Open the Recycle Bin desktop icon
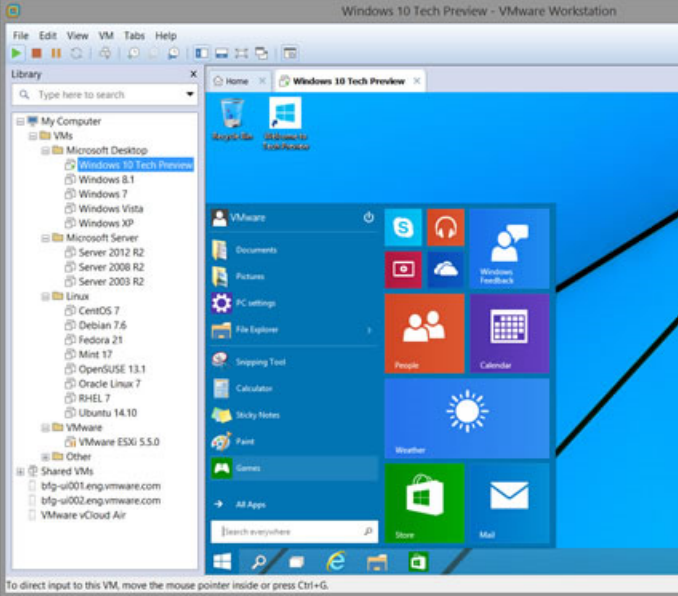678x596 pixels. pos(232,119)
